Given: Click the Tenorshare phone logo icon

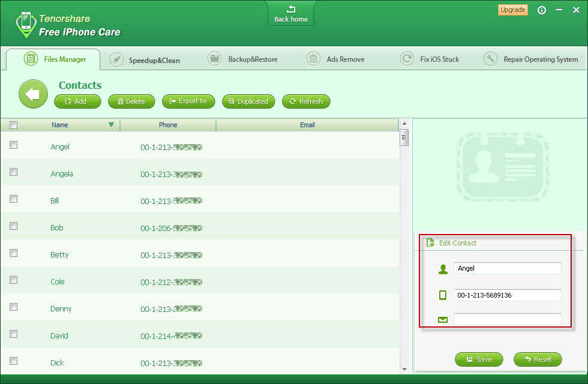Looking at the screenshot, I should 26,25.
